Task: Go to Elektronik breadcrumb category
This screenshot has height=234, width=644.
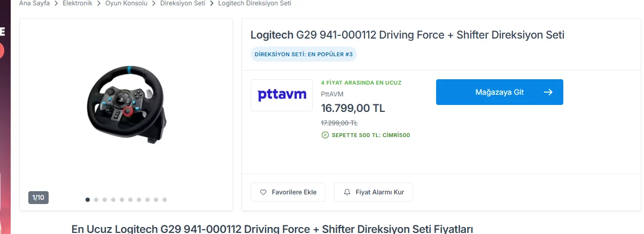Action: click(77, 3)
